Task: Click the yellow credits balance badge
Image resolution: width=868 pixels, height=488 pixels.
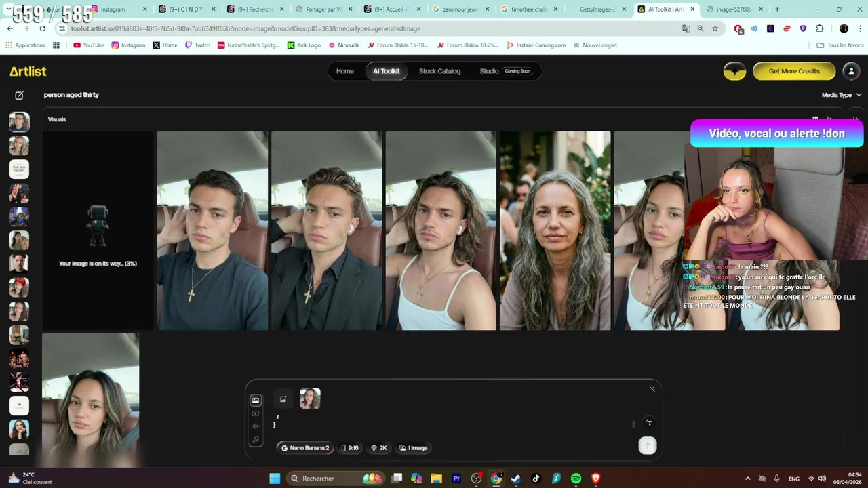Action: 734,71
